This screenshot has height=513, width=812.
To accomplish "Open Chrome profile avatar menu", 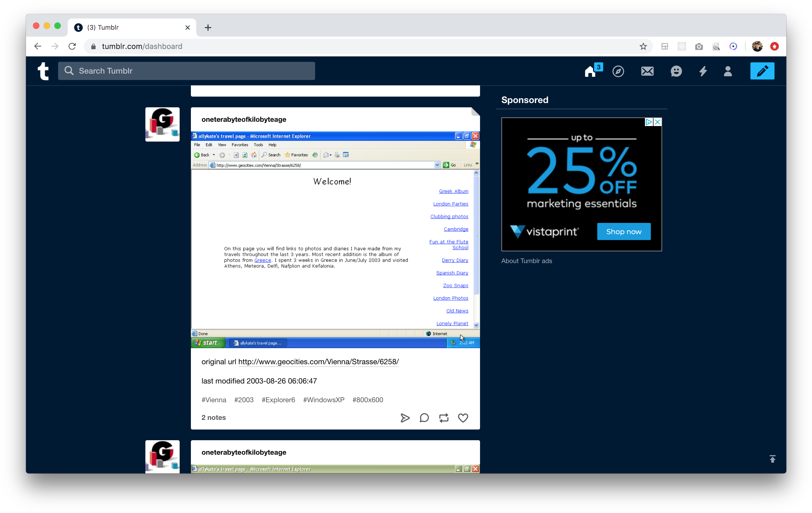I will [x=757, y=46].
